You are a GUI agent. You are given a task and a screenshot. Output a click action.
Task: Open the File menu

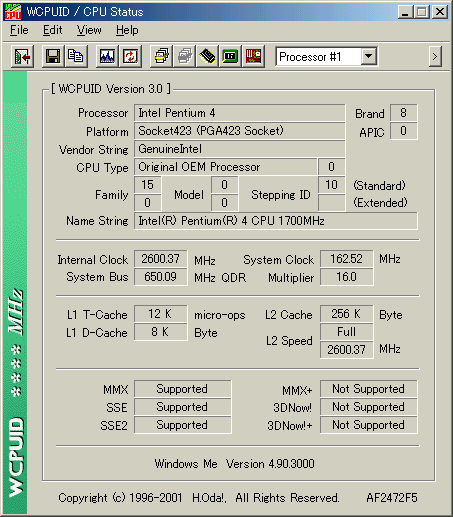pyautogui.click(x=19, y=30)
